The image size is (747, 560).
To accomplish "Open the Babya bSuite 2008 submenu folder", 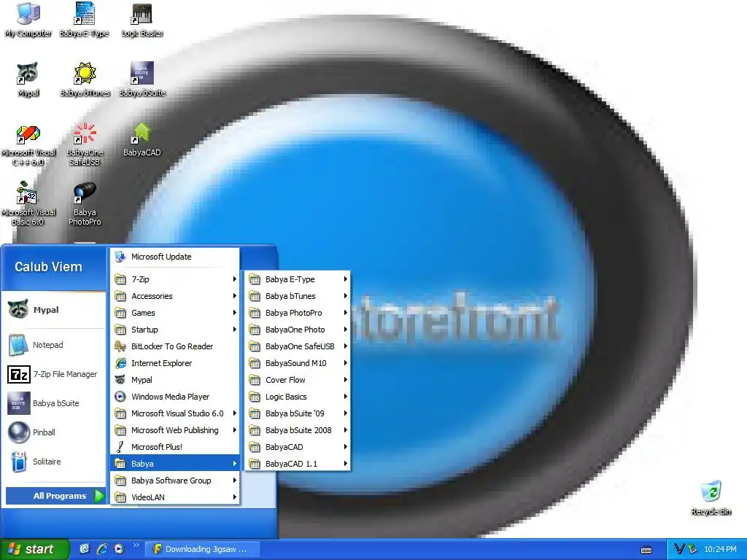I will (x=298, y=430).
